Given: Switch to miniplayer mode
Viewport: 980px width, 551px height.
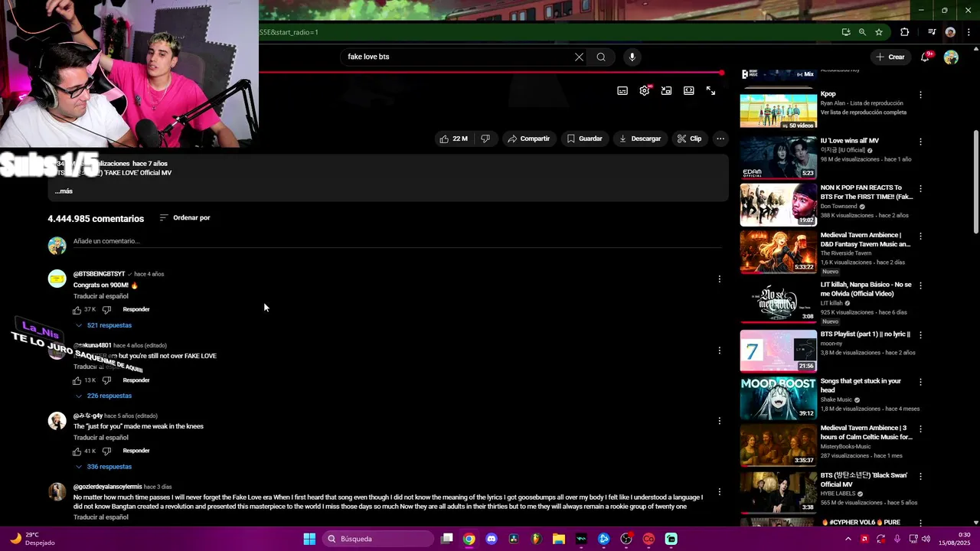Looking at the screenshot, I should pyautogui.click(x=667, y=90).
